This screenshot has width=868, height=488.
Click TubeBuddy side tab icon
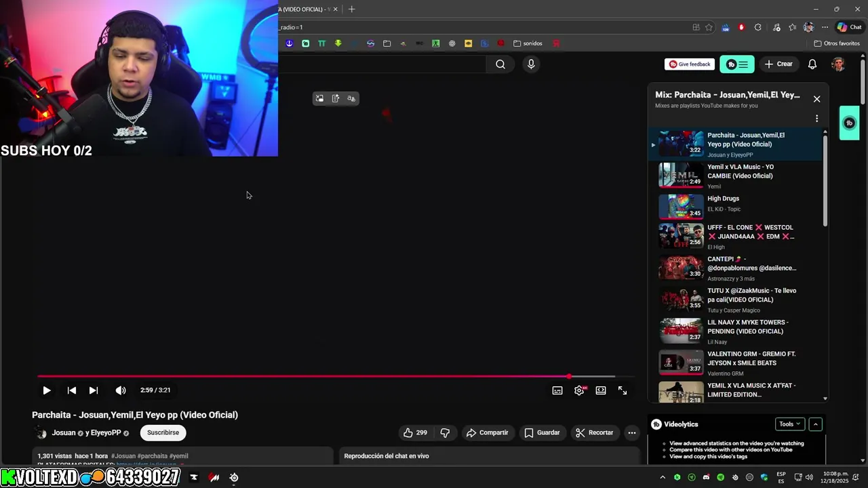849,123
